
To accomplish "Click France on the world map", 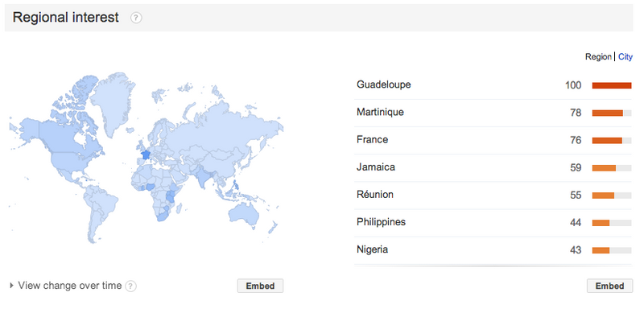I will [x=146, y=155].
